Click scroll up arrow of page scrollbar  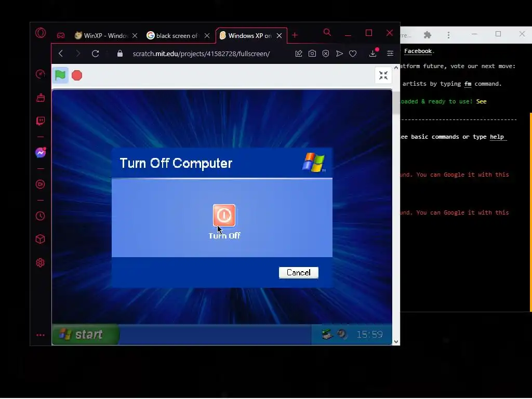(396, 68)
